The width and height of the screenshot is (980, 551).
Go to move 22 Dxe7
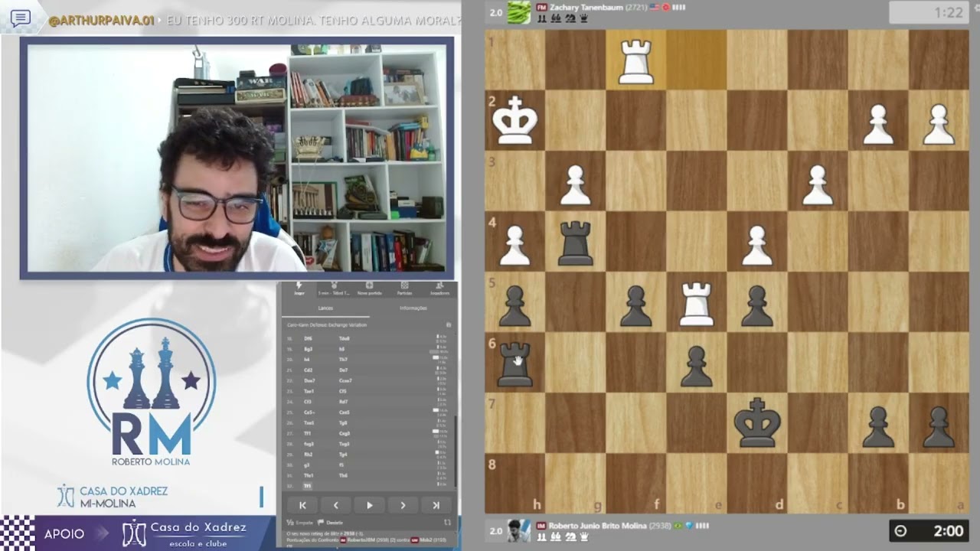(309, 380)
